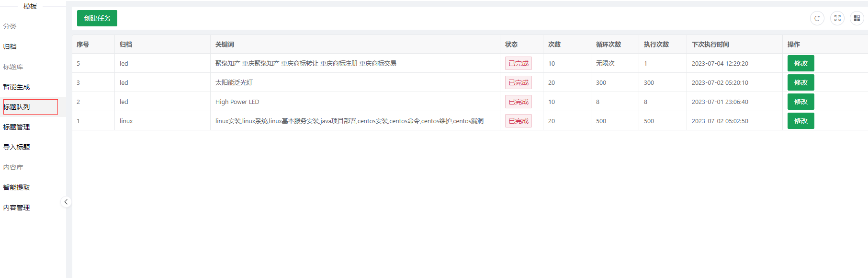Click 修改 for the High Power LED row

tap(800, 102)
